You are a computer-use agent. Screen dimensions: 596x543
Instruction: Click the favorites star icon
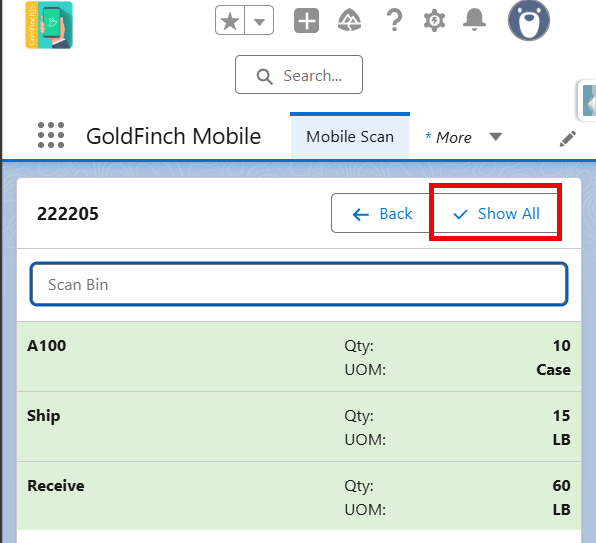(230, 21)
